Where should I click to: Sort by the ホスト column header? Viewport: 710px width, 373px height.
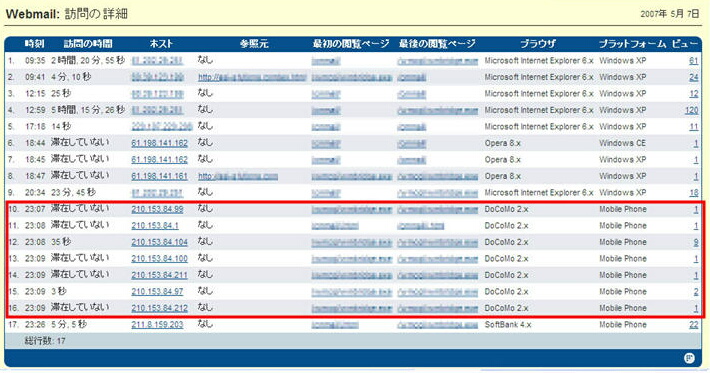point(161,44)
